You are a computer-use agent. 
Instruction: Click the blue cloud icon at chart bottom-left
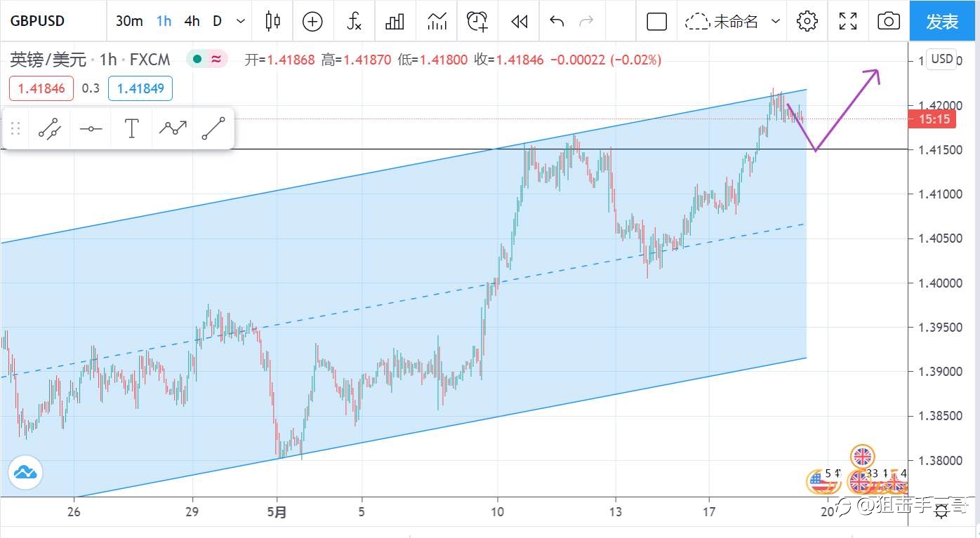[x=25, y=472]
